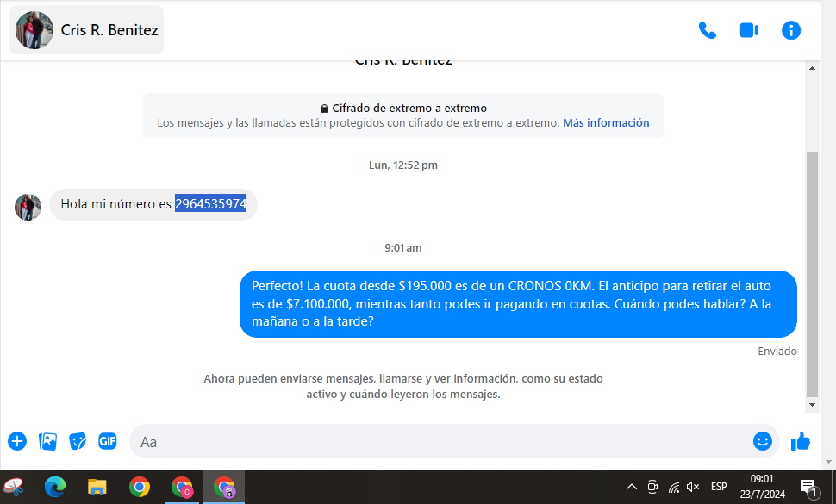Open the GIF picker
836x504 pixels.
107,441
